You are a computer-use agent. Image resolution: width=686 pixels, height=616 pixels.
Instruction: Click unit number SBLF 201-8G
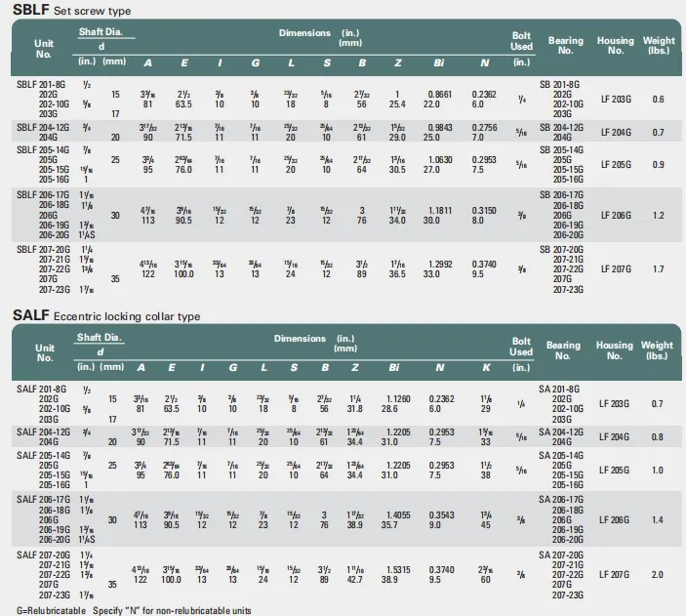pyautogui.click(x=36, y=86)
